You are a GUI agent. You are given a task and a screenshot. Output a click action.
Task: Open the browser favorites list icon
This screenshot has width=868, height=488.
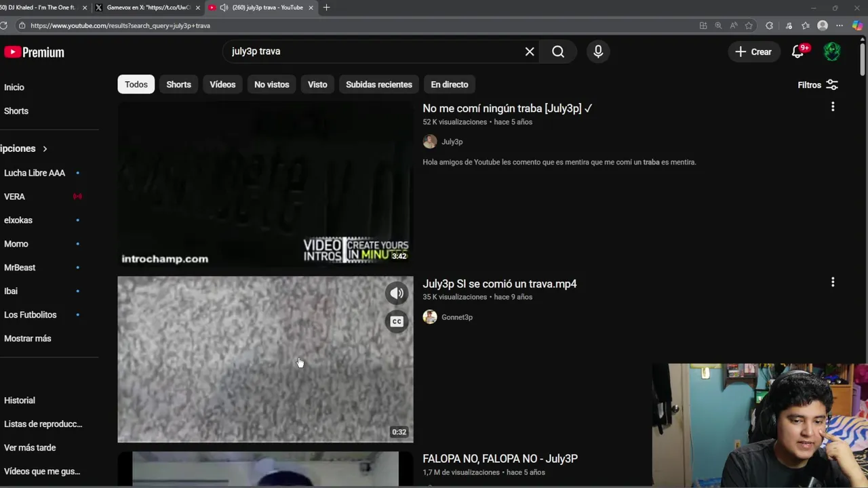(x=805, y=26)
